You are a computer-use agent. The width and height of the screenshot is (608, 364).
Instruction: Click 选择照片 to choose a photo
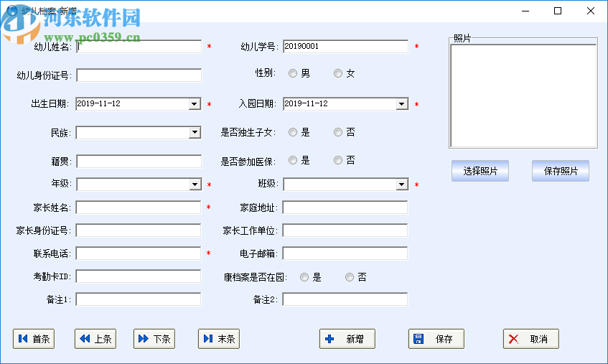480,171
